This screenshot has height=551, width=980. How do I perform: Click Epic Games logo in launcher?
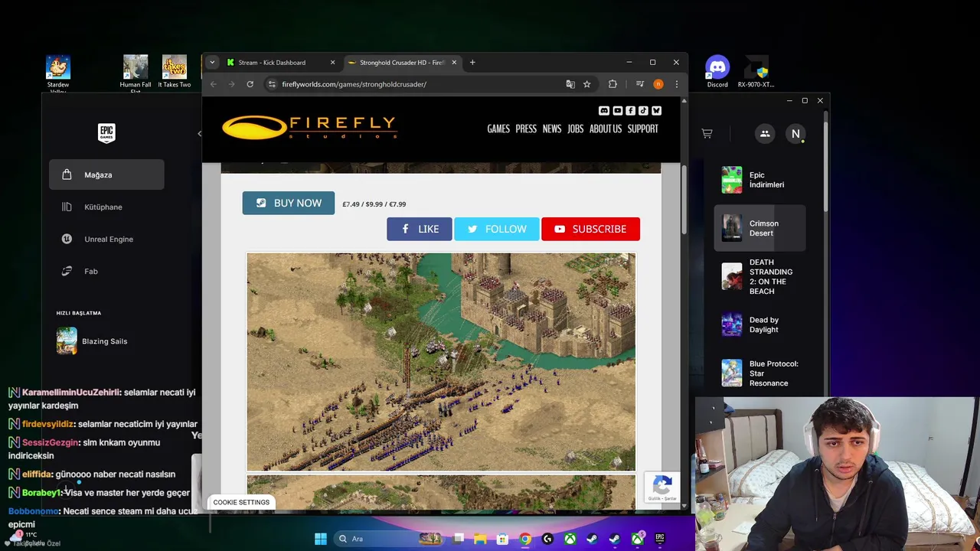106,133
